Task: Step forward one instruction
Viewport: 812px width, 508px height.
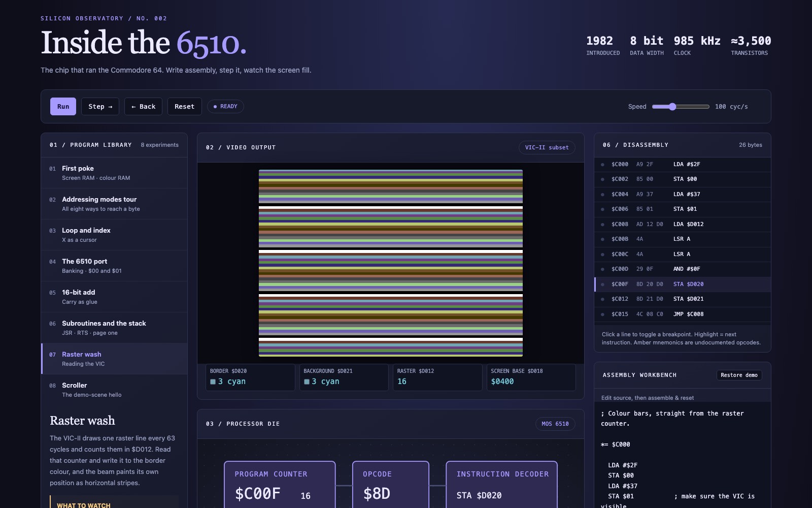Action: [100, 106]
